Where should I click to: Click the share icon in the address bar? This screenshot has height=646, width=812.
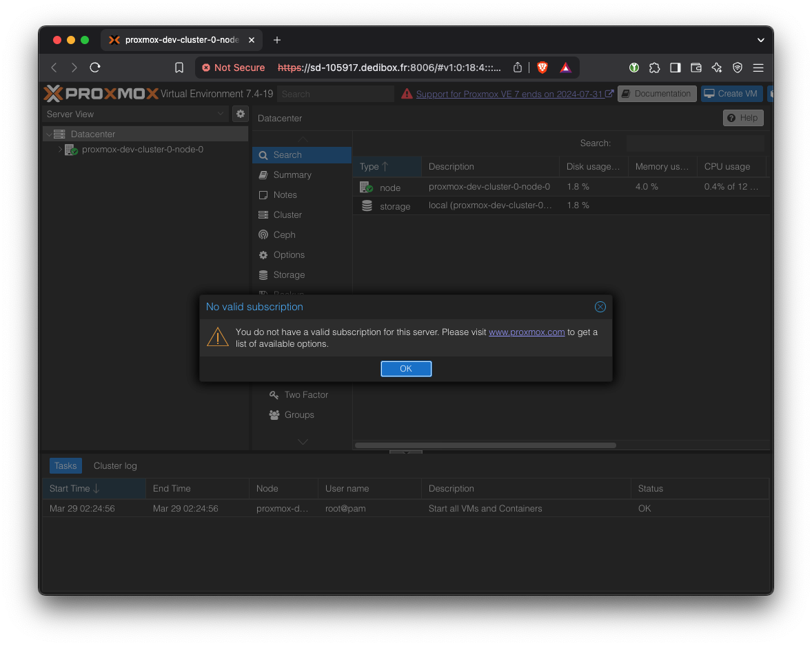[x=518, y=68]
